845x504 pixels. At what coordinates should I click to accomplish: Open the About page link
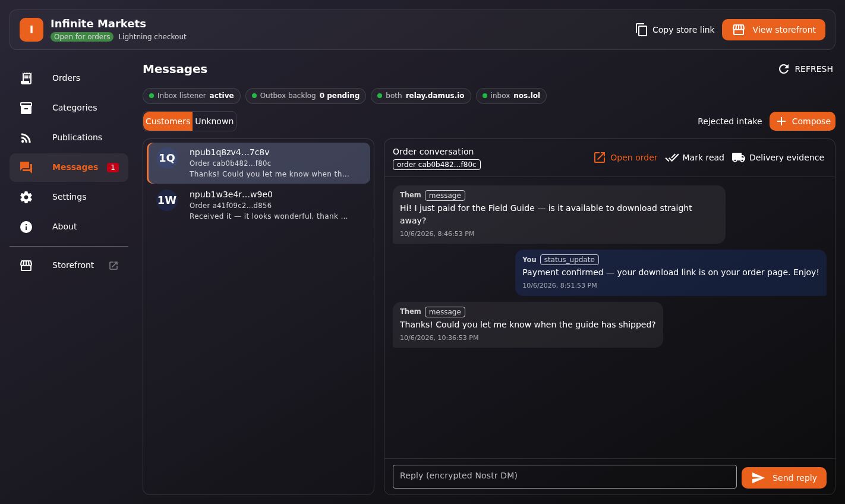click(x=69, y=226)
